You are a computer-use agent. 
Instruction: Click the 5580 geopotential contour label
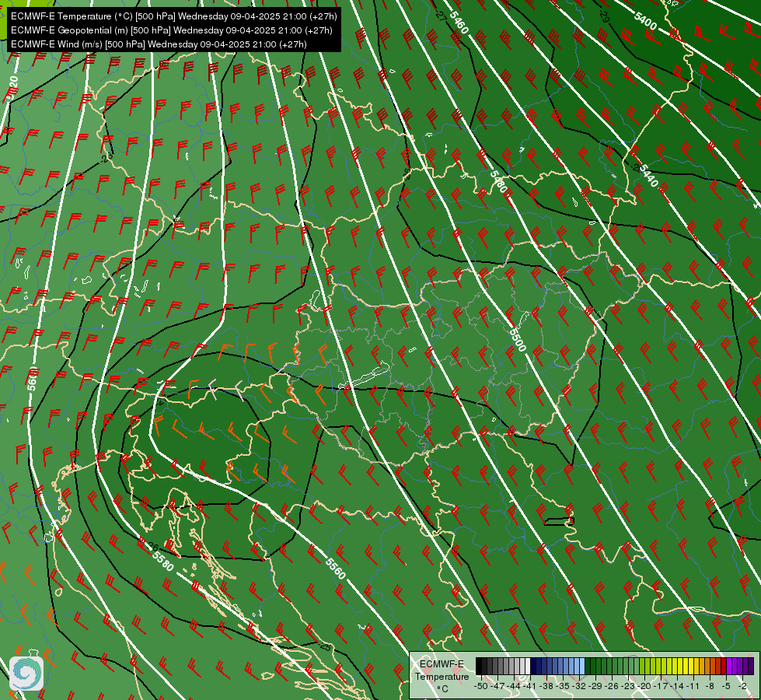[162, 561]
